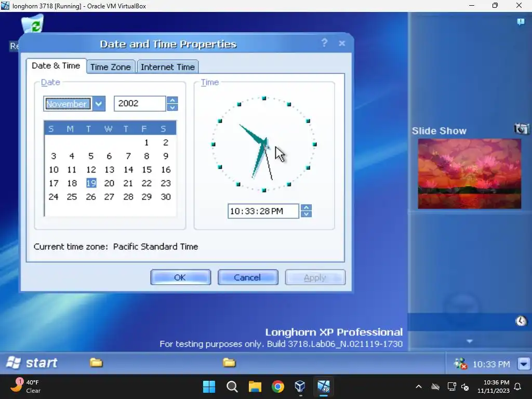Select the Date & Time tab
The image size is (532, 399).
point(56,65)
